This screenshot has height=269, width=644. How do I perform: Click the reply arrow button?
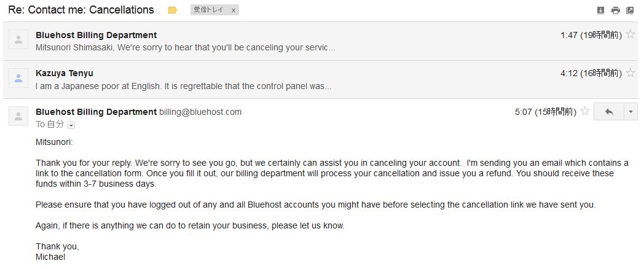point(609,112)
